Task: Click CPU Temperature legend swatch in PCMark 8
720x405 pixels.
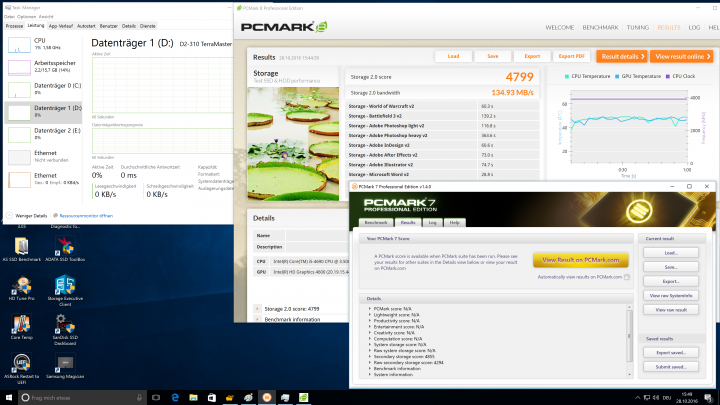Action: pyautogui.click(x=567, y=76)
